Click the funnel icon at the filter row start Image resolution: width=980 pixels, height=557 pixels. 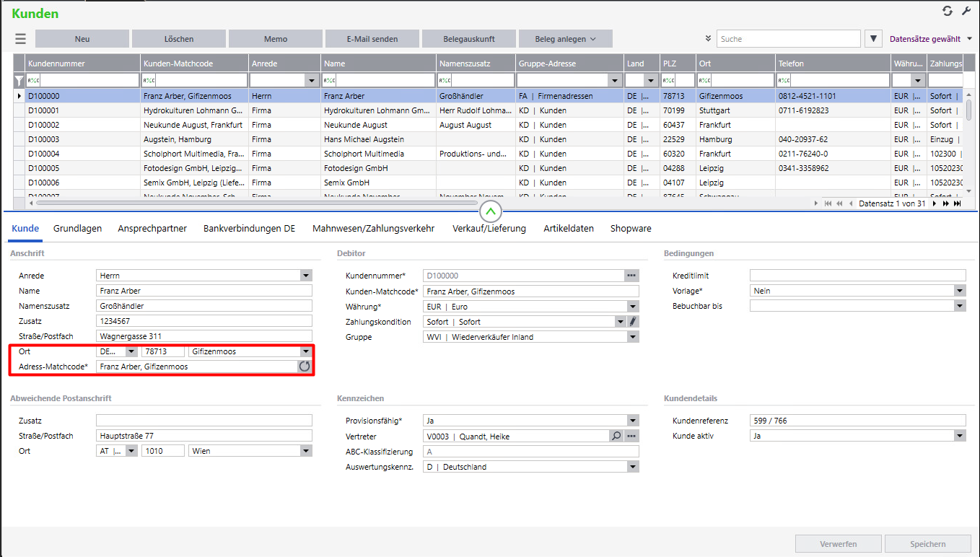pos(19,81)
